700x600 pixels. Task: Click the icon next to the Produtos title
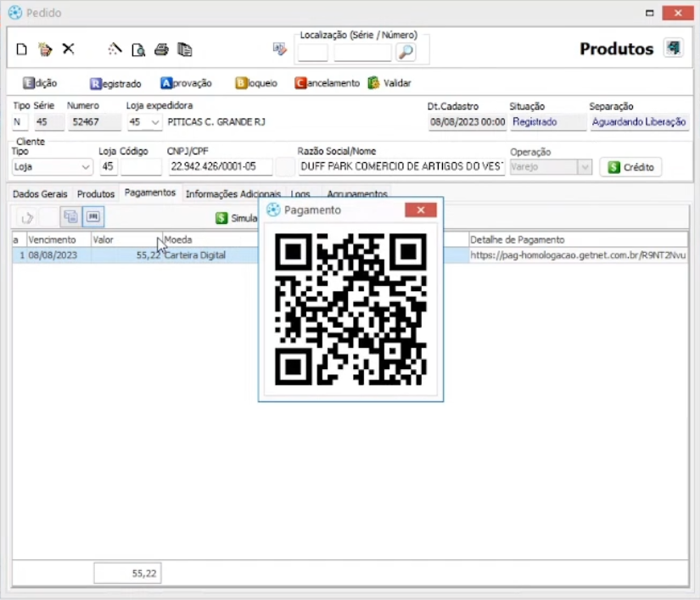point(673,48)
